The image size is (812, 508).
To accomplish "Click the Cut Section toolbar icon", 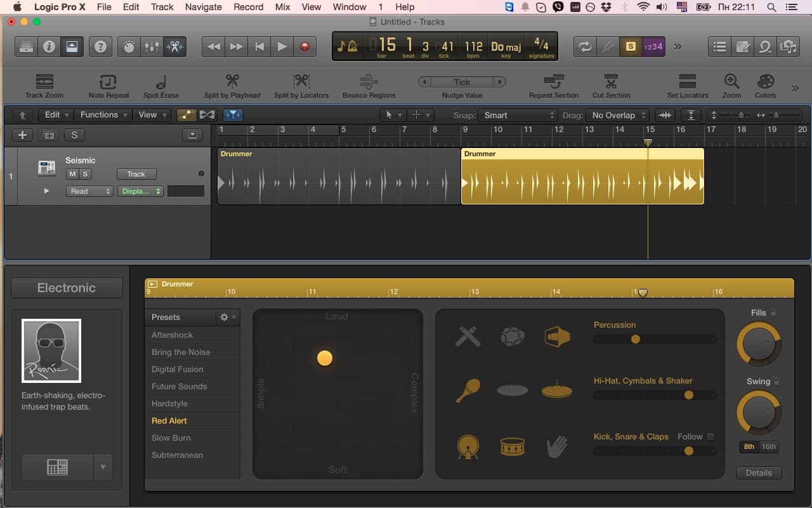I will [x=611, y=82].
